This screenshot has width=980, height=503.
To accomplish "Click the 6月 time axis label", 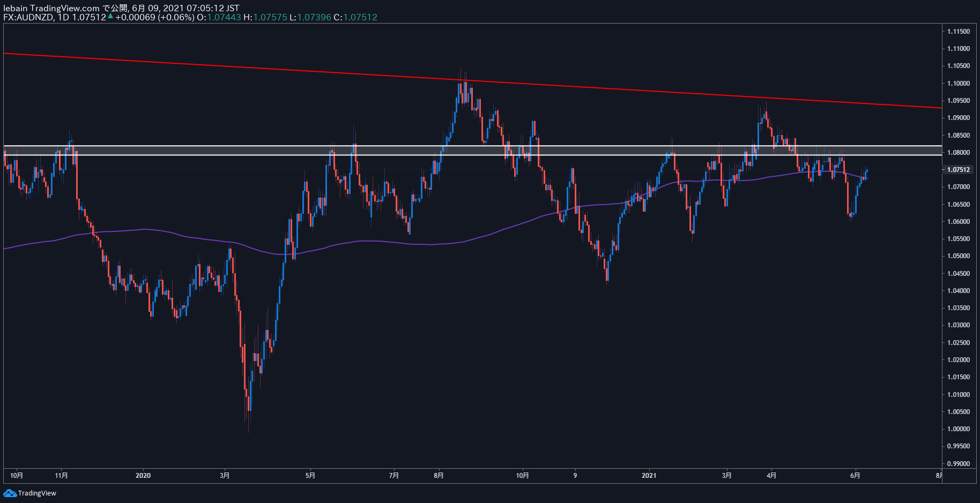I will click(x=855, y=476).
